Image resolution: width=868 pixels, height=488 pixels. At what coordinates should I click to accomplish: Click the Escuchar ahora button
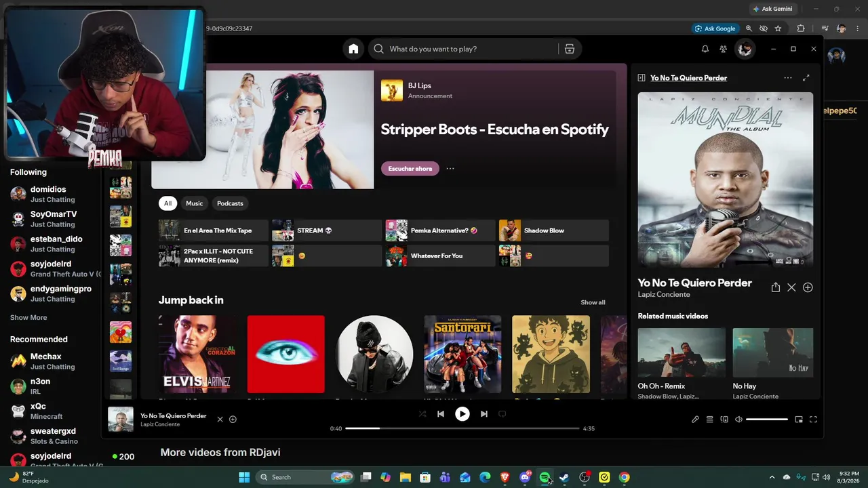click(x=410, y=169)
